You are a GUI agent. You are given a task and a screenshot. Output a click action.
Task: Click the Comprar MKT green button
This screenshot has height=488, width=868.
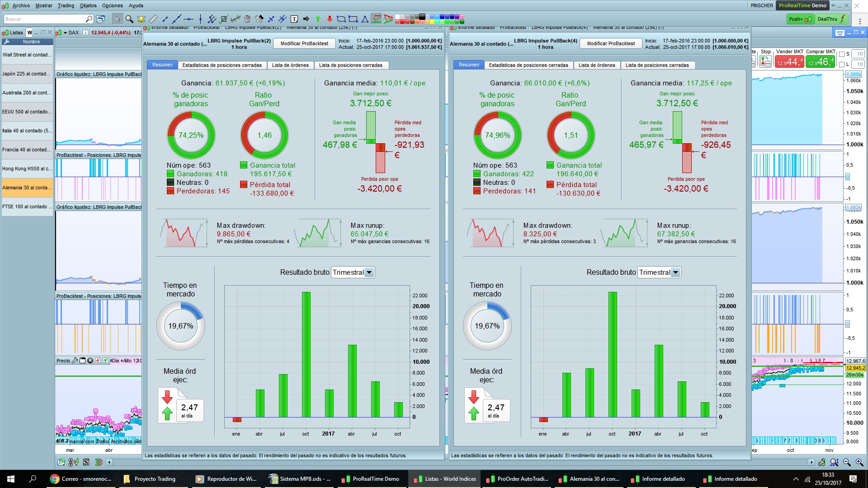point(821,61)
